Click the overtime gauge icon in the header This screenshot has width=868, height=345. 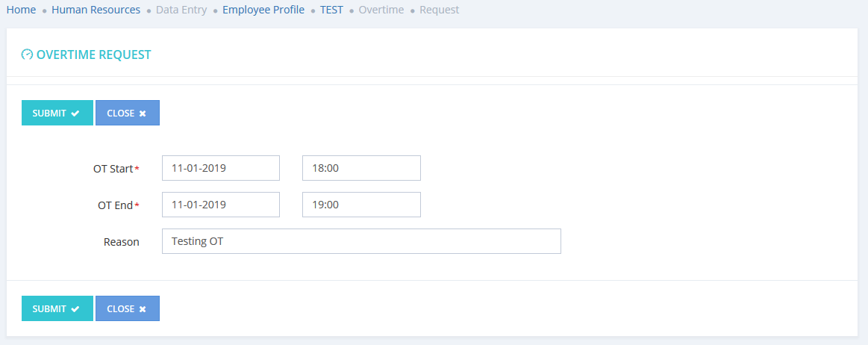28,55
